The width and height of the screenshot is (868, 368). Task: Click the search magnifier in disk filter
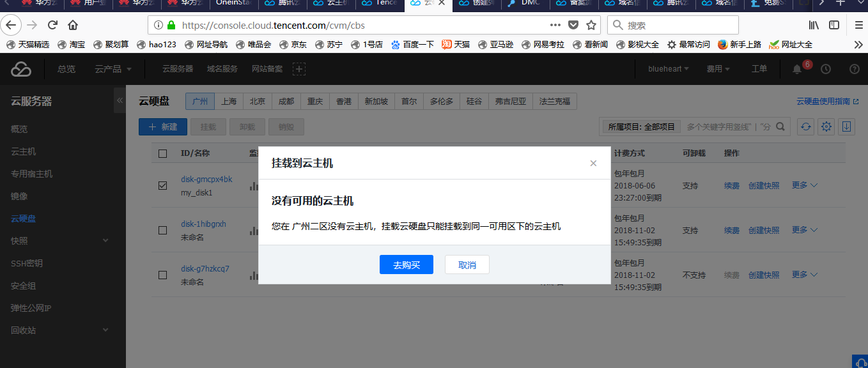(780, 126)
